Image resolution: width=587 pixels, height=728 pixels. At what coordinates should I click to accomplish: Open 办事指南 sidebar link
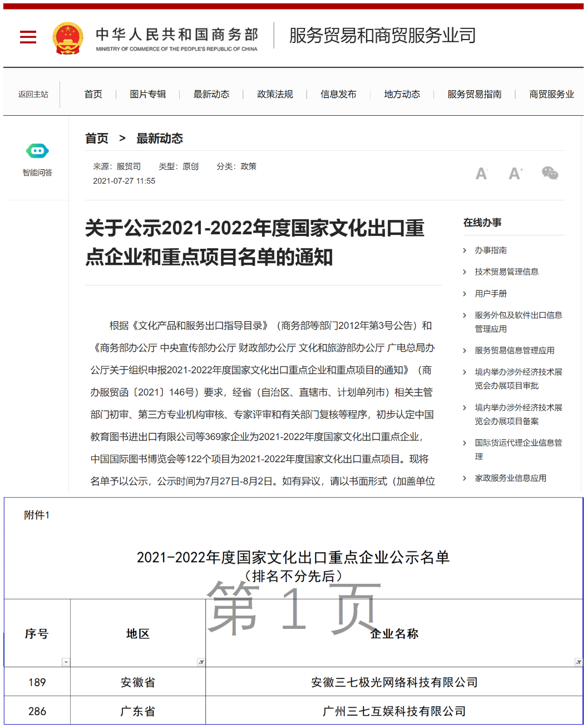491,250
